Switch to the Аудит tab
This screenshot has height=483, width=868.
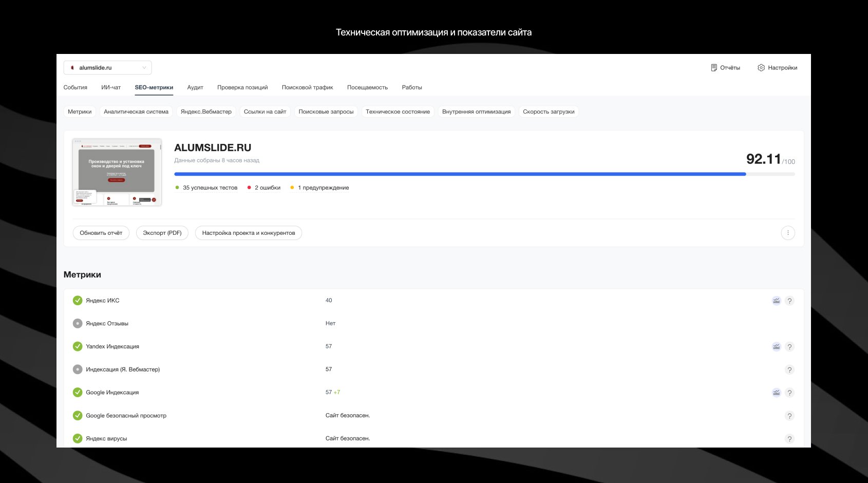(x=195, y=87)
